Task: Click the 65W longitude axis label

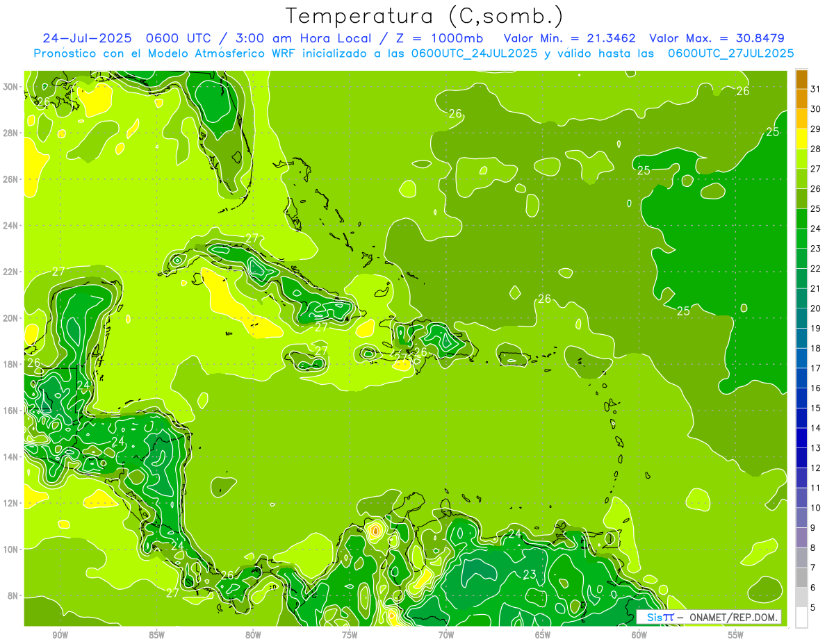Action: point(543,634)
